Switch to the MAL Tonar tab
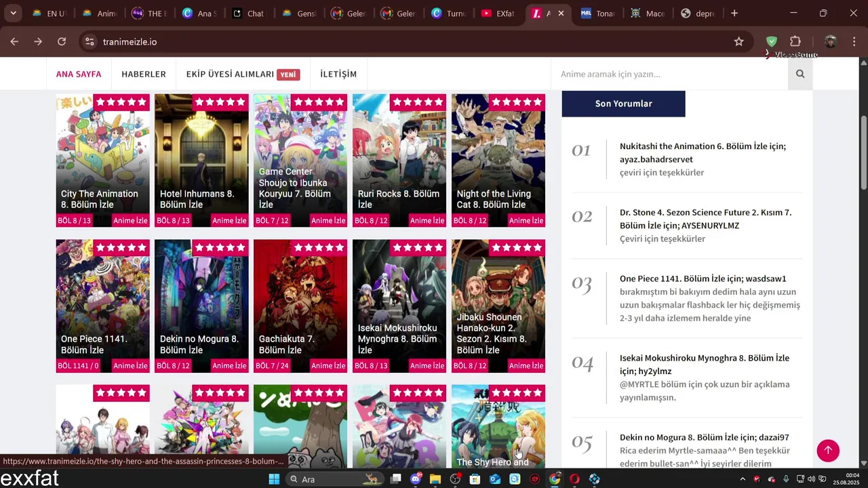 [600, 14]
